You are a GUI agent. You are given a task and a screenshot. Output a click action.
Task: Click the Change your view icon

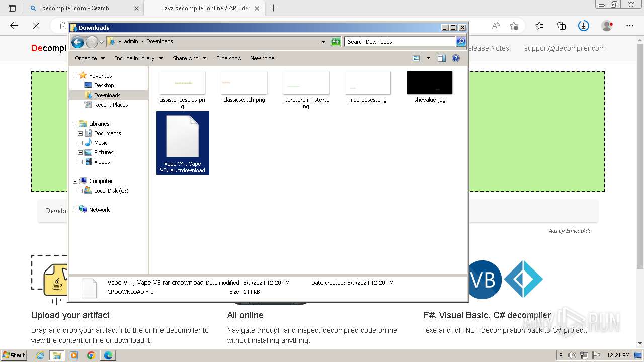[x=416, y=58]
